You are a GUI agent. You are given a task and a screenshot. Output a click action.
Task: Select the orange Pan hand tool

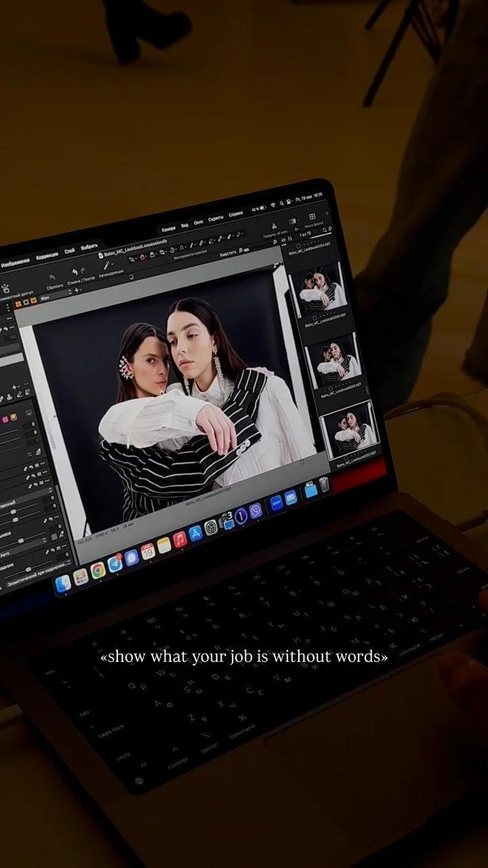[142, 257]
